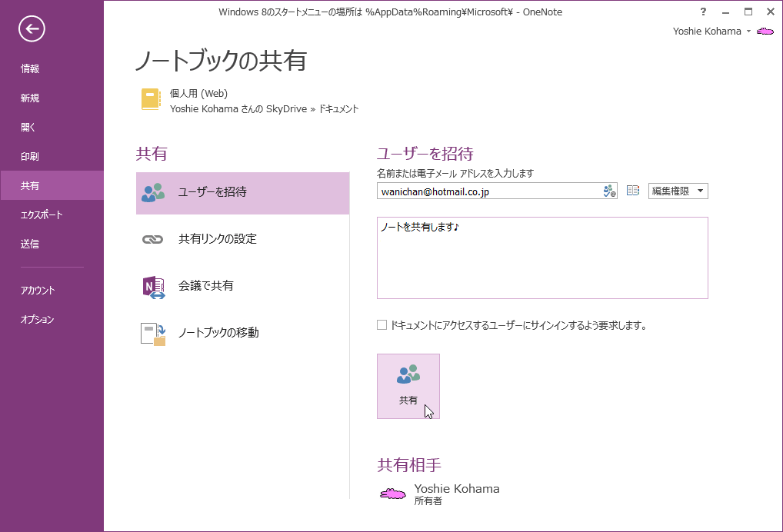Choose ノートブックの移動 option
This screenshot has height=532, width=783.
click(243, 333)
